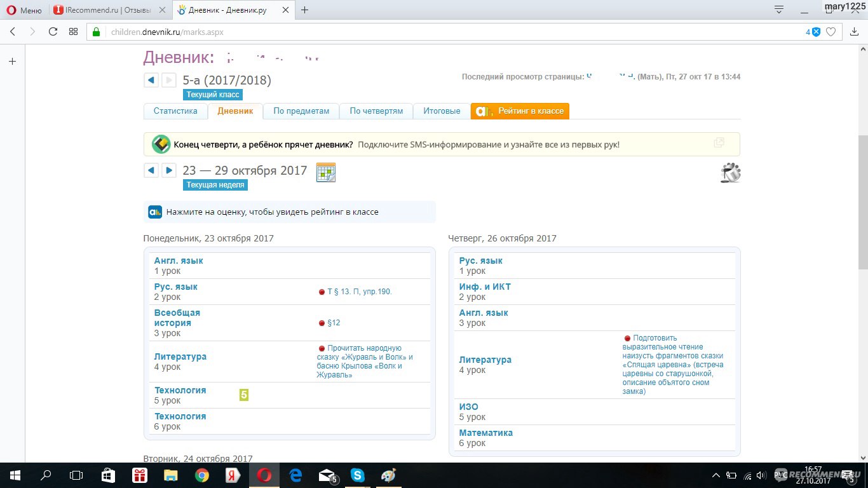Open the ad blocker shield badge
Image resolution: width=868 pixels, height=488 pixels.
click(x=813, y=32)
